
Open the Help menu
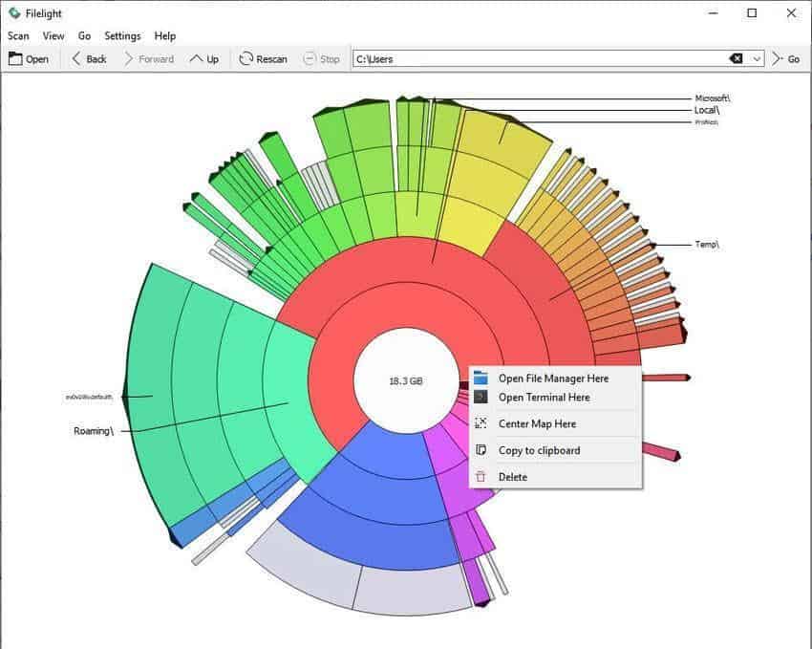[x=164, y=35]
